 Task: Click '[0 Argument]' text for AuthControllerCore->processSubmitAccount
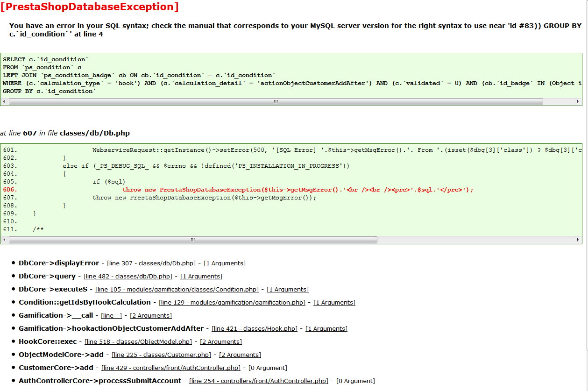355,381
